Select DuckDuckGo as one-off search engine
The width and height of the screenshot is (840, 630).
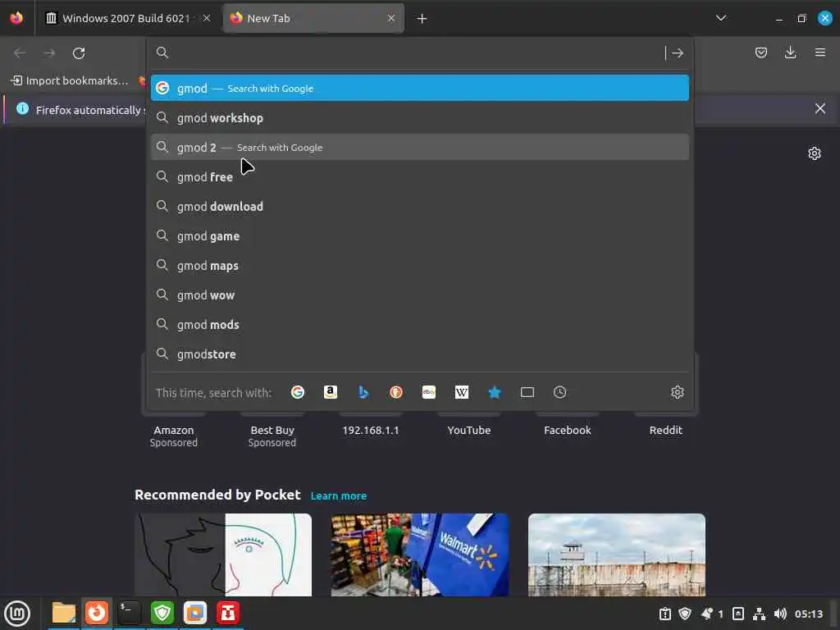point(396,392)
